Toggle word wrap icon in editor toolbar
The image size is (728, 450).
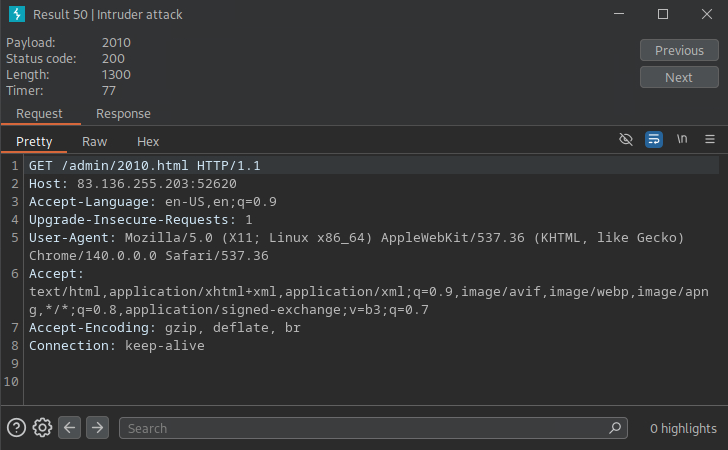pyautogui.click(x=654, y=140)
